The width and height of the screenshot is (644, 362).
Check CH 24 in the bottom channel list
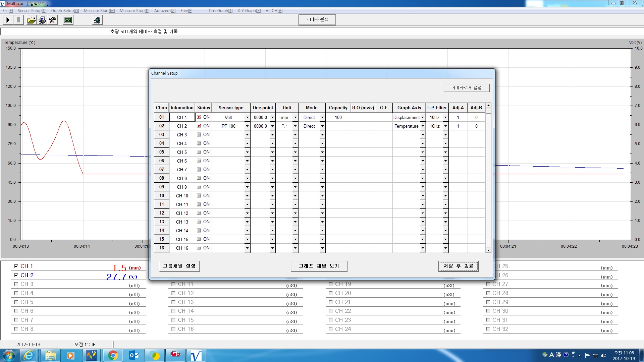tap(330, 329)
